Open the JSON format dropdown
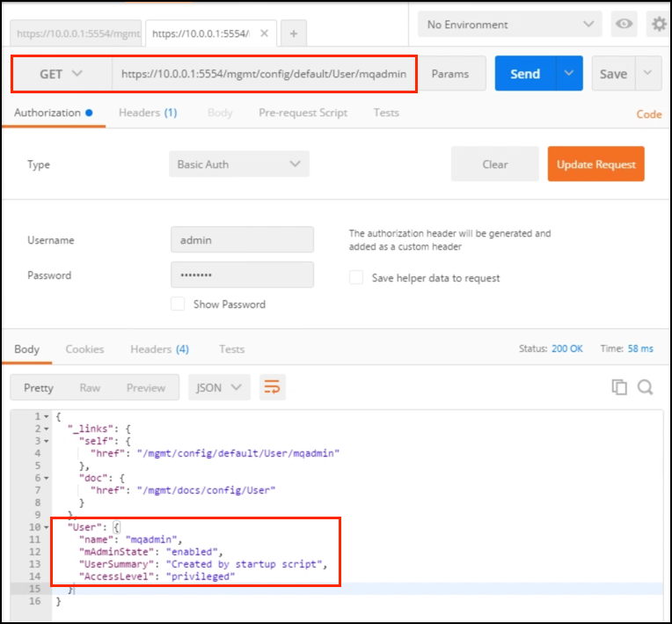The width and height of the screenshot is (672, 624). (219, 388)
